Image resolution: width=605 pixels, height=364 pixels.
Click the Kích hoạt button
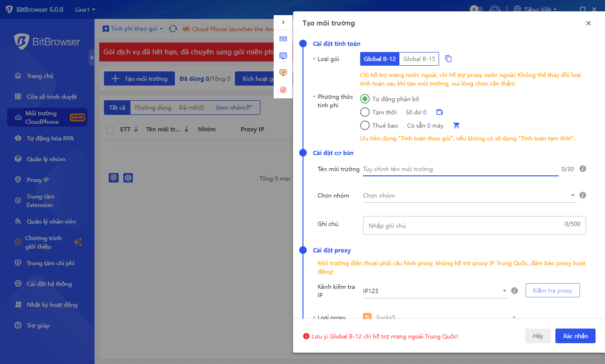[255, 78]
